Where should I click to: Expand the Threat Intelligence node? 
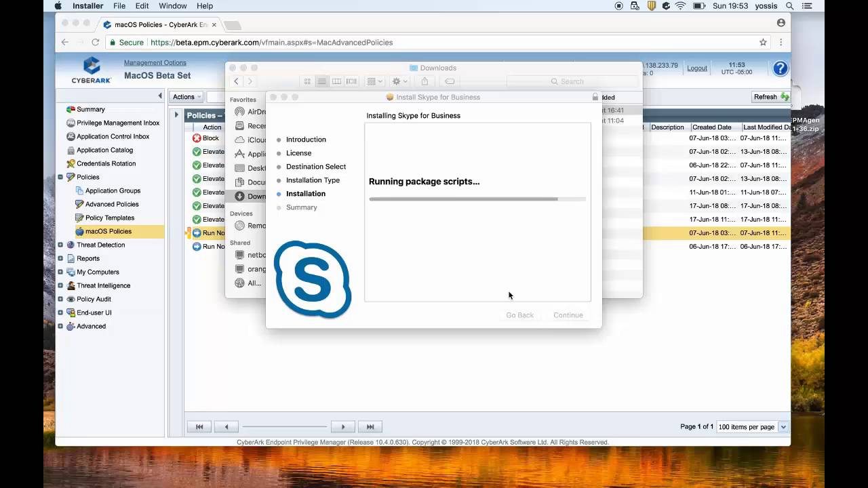coord(60,285)
